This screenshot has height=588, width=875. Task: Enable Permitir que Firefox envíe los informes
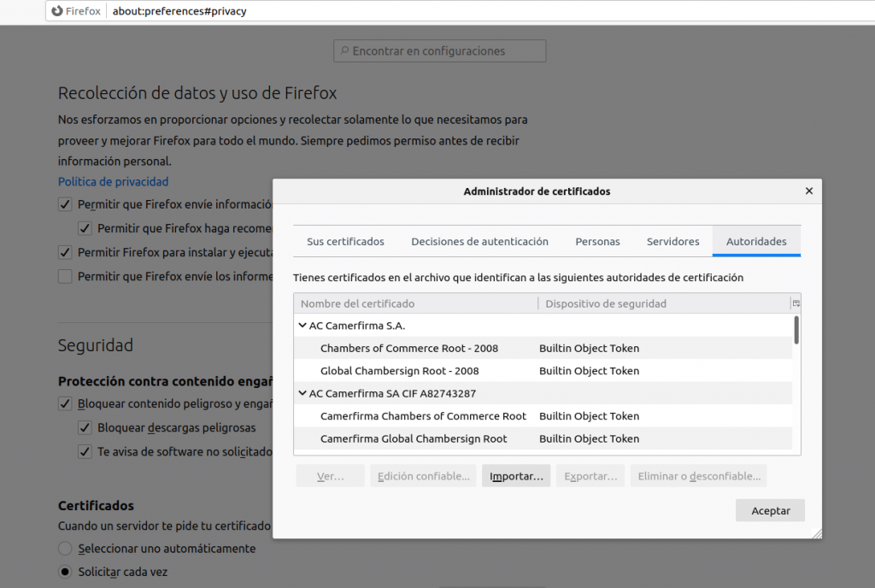(x=65, y=276)
